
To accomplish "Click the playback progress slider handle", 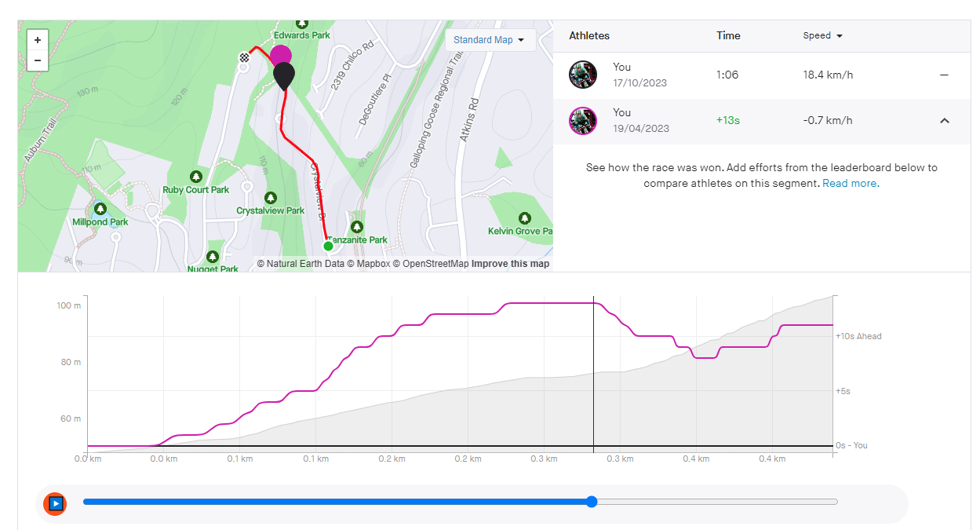I will 592,502.
